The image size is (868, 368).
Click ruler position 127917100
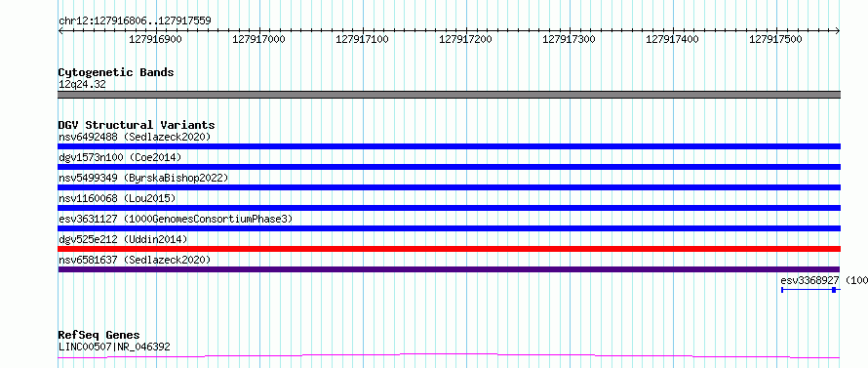tap(363, 39)
